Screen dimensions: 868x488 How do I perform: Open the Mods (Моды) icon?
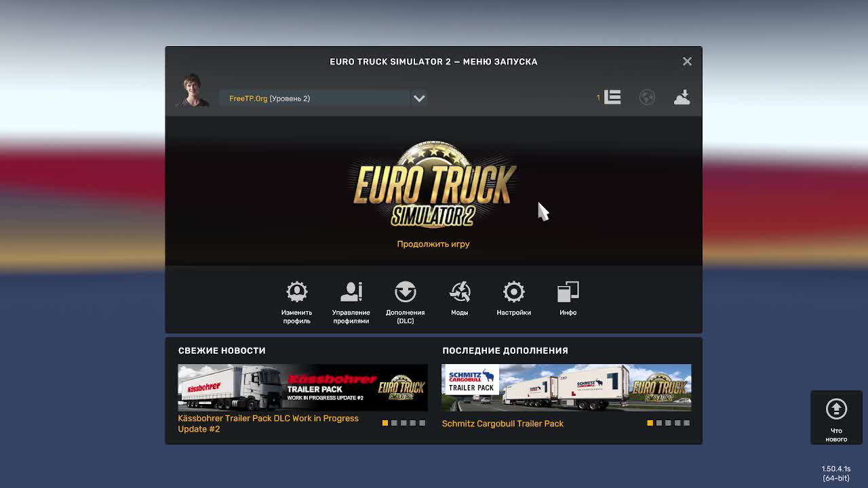click(459, 292)
